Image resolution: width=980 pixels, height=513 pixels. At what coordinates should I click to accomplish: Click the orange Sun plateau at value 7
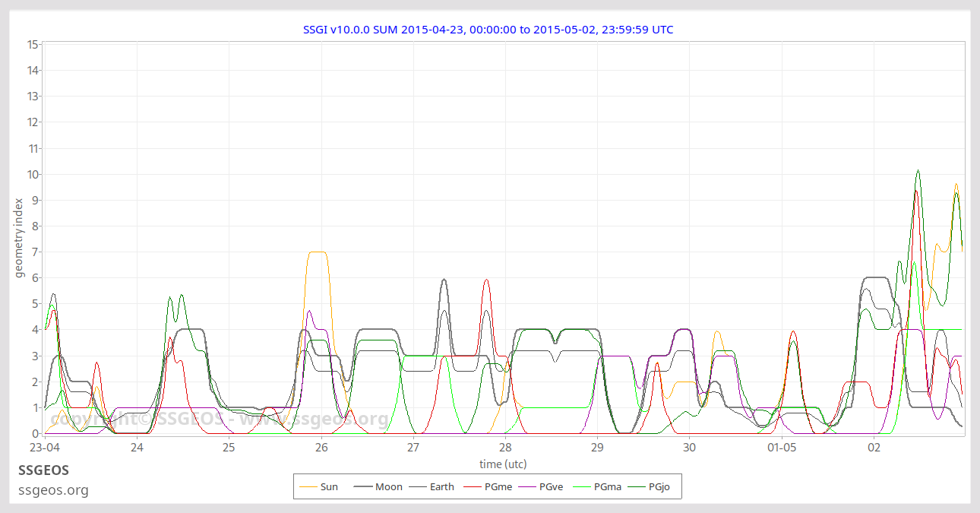pos(317,252)
